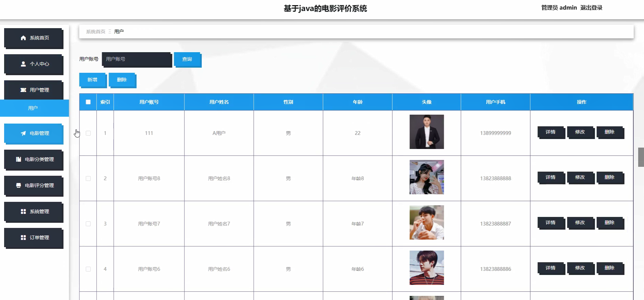644x300 pixels.
Task: Click 删除 for 用户账号6
Action: (610, 268)
